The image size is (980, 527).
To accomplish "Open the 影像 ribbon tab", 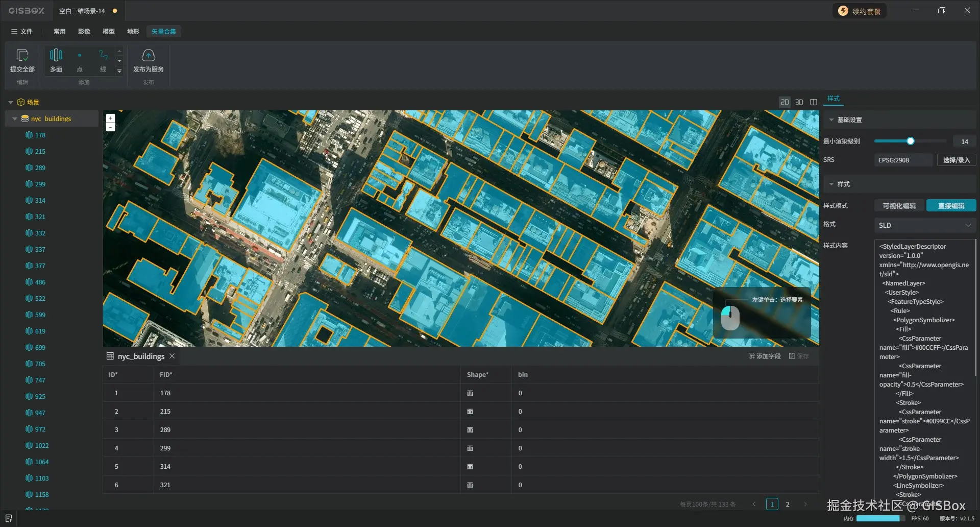I will pos(84,32).
